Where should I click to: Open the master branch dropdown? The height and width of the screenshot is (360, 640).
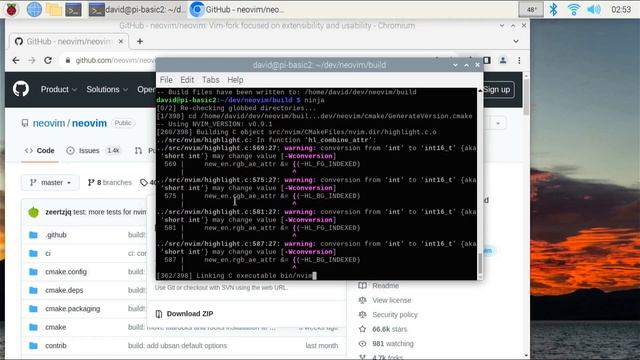[50, 182]
